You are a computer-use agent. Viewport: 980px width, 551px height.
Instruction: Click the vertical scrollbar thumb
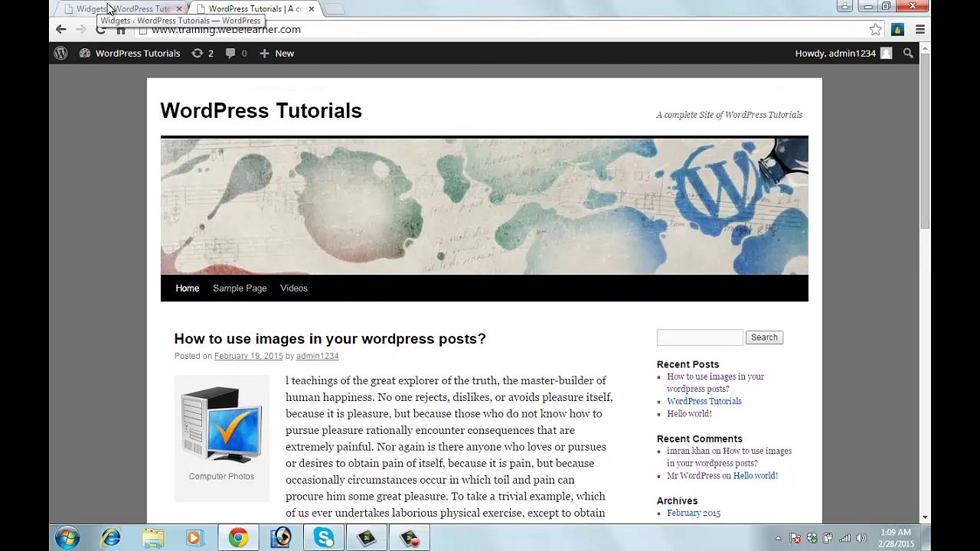point(925,142)
